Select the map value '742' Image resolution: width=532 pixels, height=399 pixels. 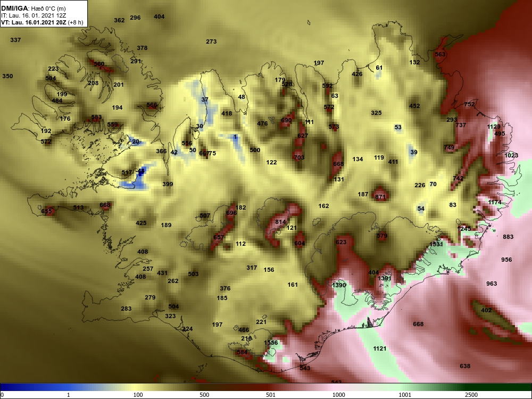(x=458, y=178)
